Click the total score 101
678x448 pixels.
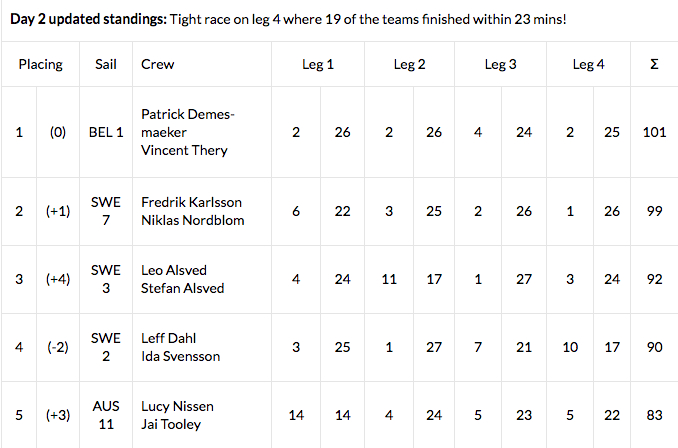pos(654,132)
